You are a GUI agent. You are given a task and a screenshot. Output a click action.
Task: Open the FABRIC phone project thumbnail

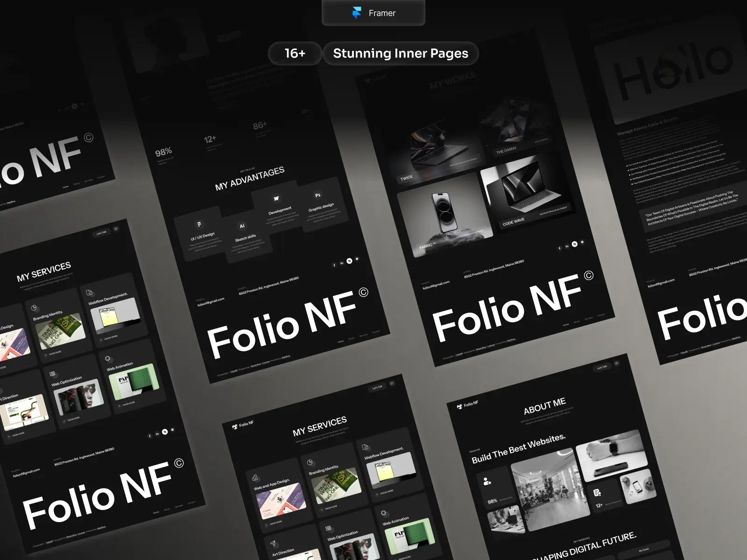tap(444, 214)
